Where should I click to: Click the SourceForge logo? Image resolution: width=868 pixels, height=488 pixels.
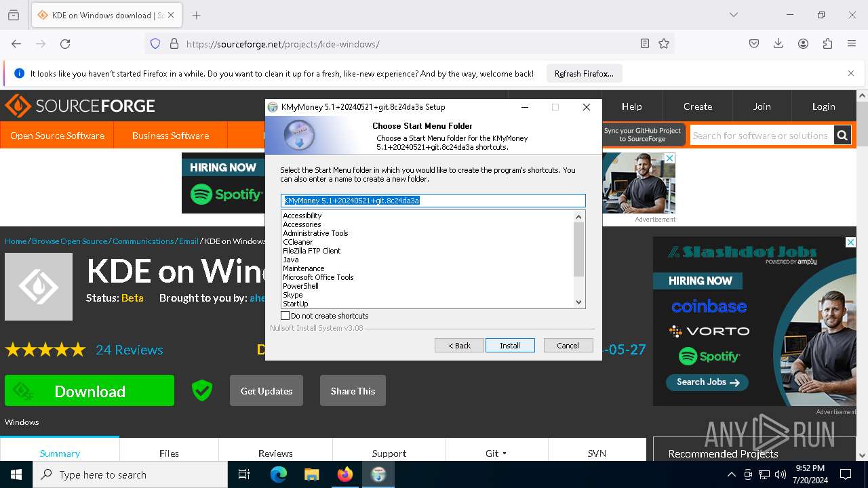[80, 106]
